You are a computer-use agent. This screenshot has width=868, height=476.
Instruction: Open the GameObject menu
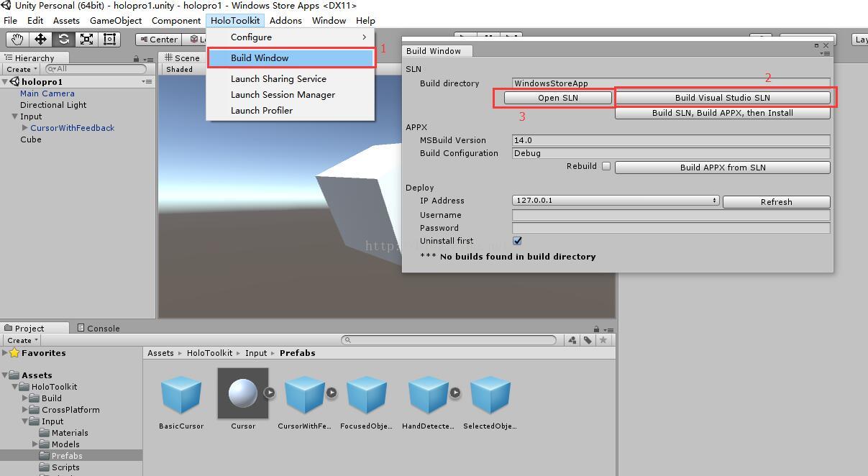116,21
